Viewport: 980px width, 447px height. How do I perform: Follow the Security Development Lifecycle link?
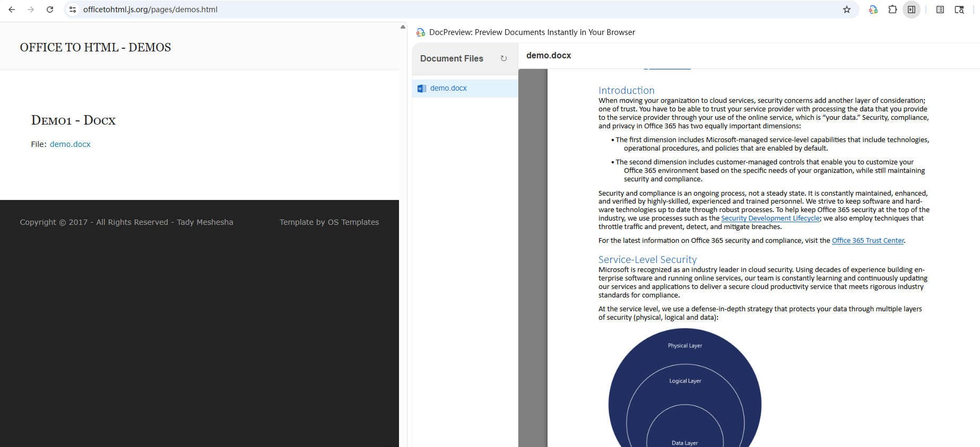770,218
